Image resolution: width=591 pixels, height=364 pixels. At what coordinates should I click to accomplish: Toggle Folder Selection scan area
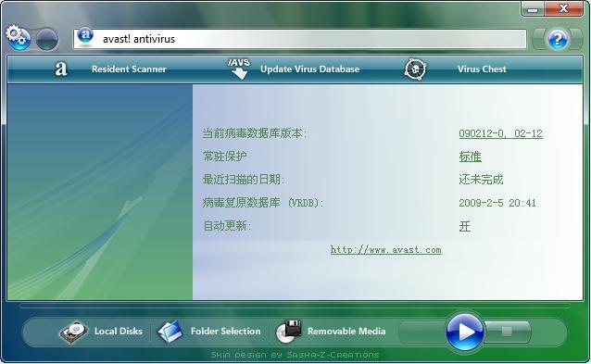pyautogui.click(x=225, y=332)
